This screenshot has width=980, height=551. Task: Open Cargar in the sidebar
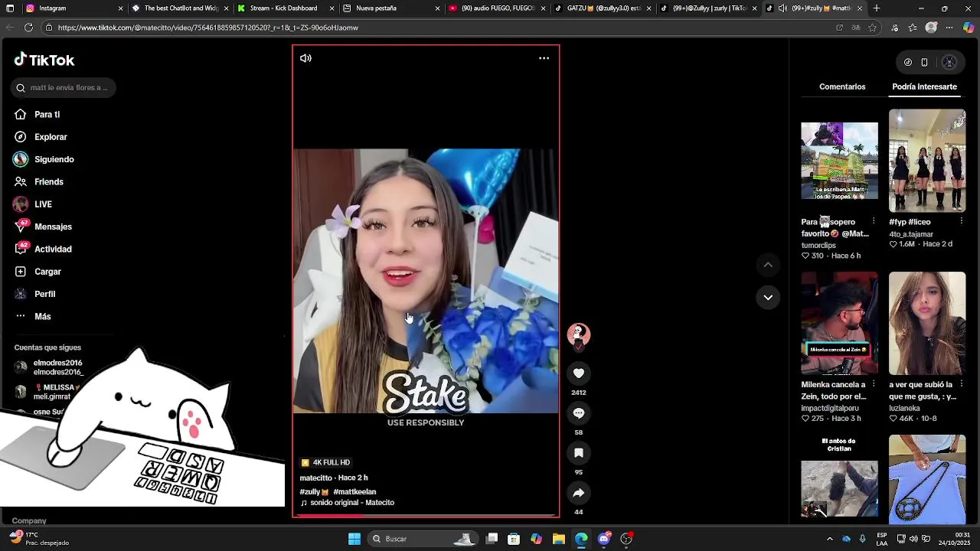point(47,272)
